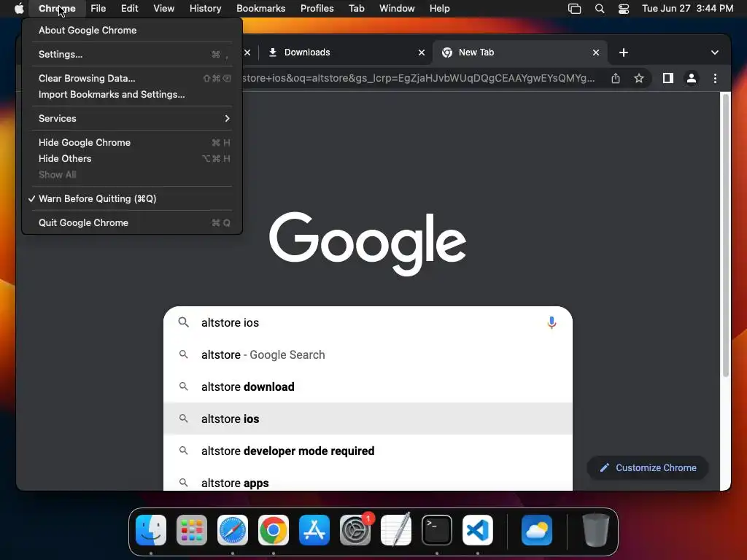Screen dimensions: 747x560
Task: Open the Trash in the Dock
Action: 595,529
